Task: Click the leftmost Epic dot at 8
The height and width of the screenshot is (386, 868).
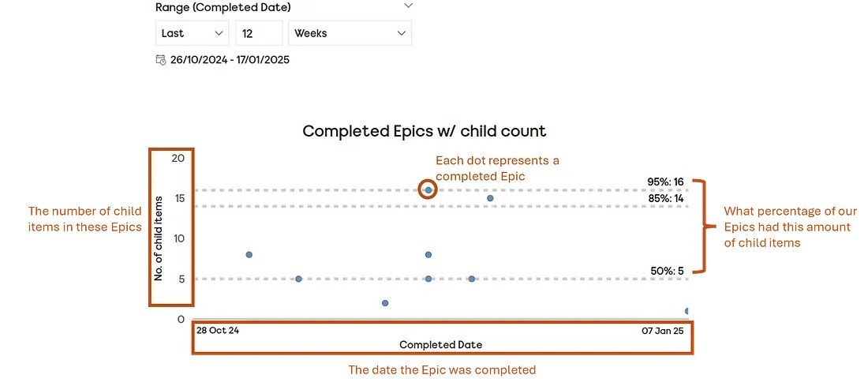Action: 249,255
